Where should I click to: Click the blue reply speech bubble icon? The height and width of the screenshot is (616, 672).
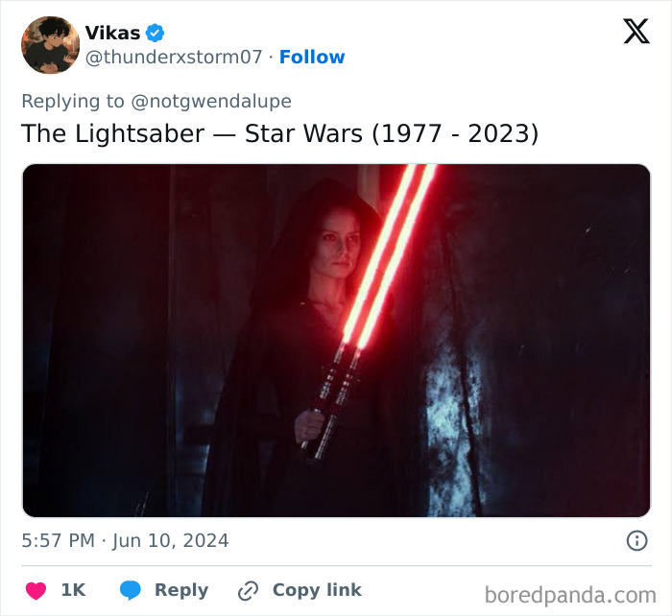[132, 590]
